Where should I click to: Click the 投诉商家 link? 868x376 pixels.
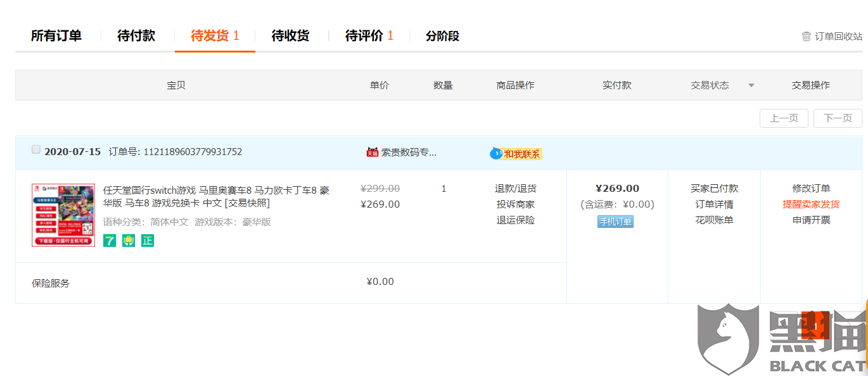point(516,204)
